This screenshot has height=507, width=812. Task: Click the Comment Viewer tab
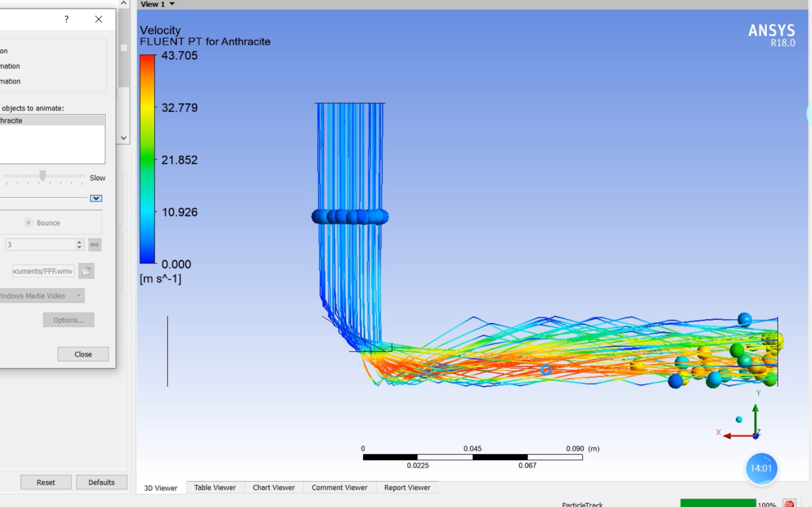[x=340, y=487]
